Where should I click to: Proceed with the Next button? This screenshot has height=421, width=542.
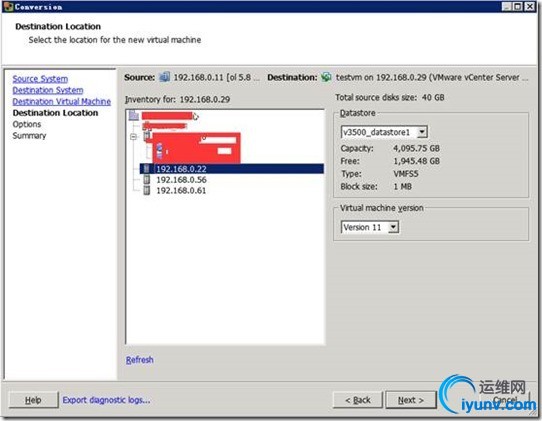tap(411, 400)
